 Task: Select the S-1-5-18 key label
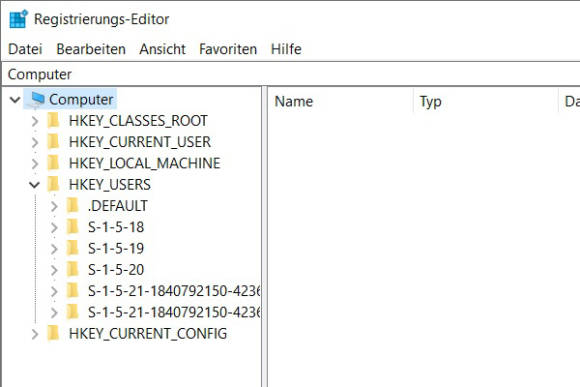point(116,227)
